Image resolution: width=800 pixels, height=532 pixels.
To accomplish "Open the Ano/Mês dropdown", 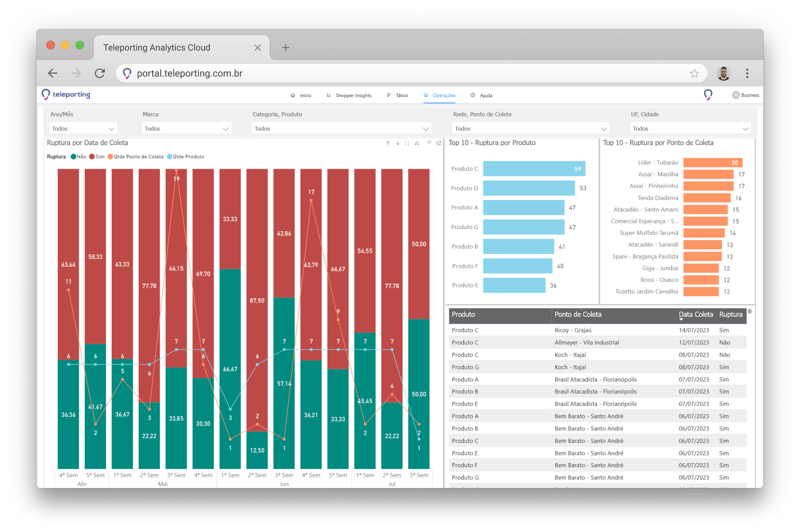I will pyautogui.click(x=83, y=129).
